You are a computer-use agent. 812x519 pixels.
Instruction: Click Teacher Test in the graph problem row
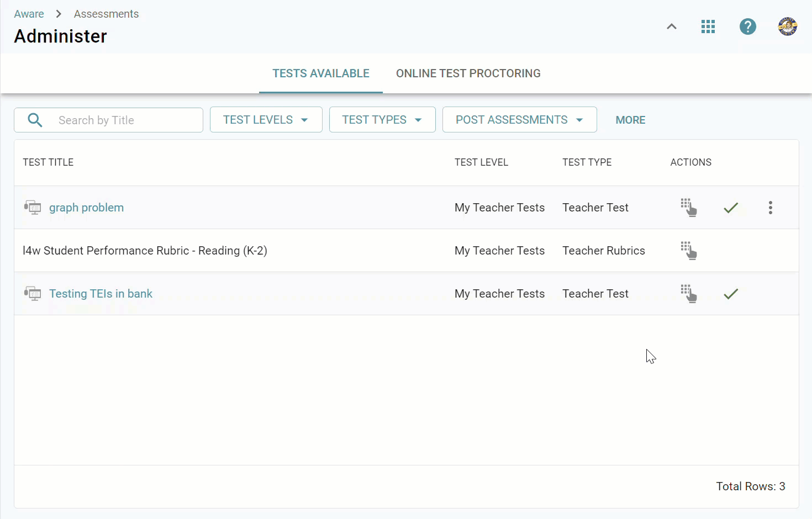[595, 208]
